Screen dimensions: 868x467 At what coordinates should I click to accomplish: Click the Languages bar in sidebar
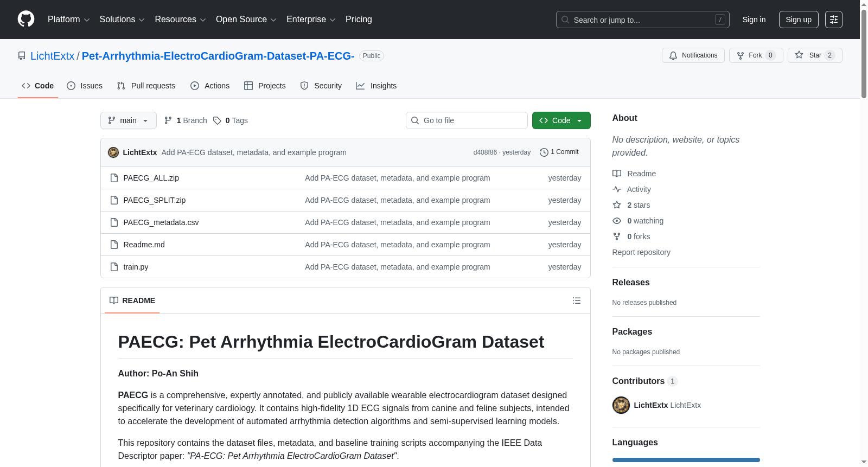pos(686,460)
